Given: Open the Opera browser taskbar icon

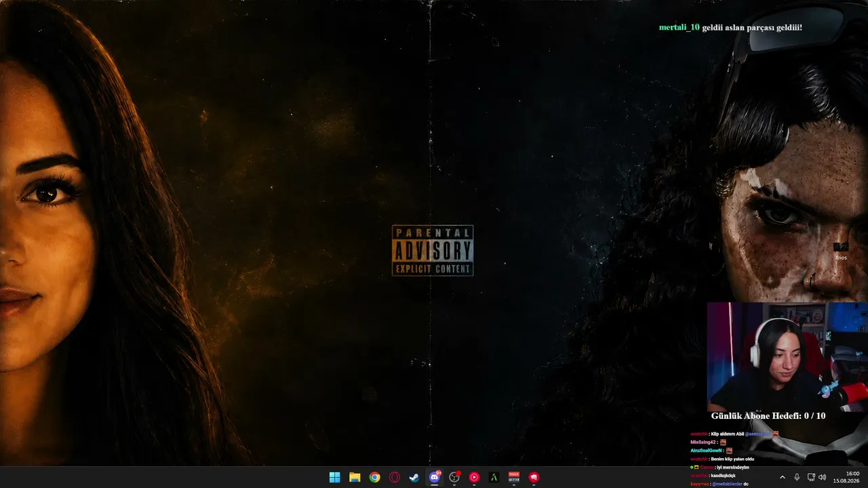Looking at the screenshot, I should pos(395,477).
